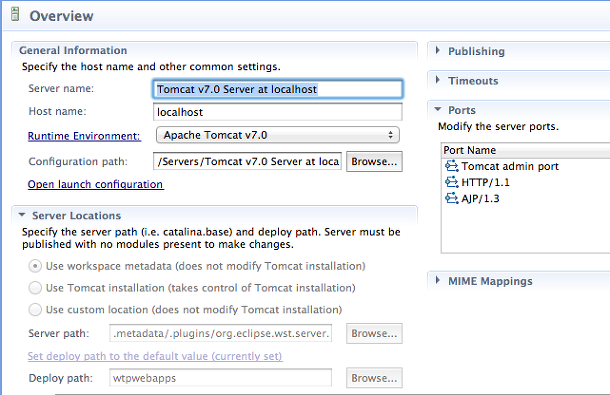Open the Runtime Environment dropdown

pyautogui.click(x=278, y=135)
